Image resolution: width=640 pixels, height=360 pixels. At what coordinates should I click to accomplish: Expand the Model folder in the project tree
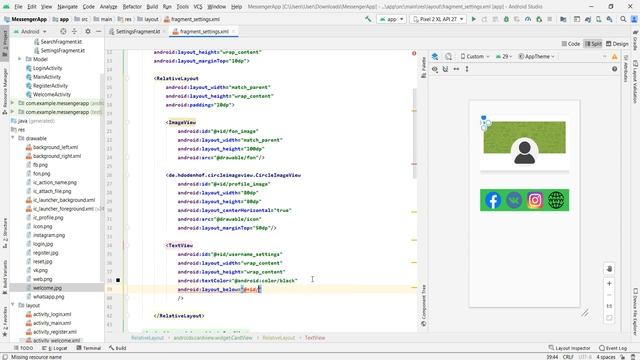(20, 59)
